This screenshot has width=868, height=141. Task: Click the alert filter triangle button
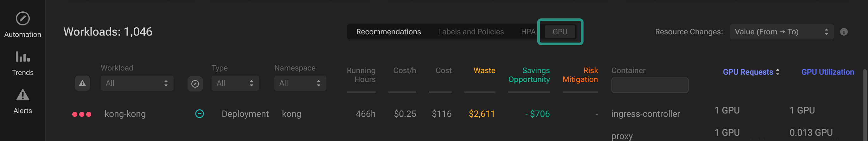pyautogui.click(x=82, y=83)
